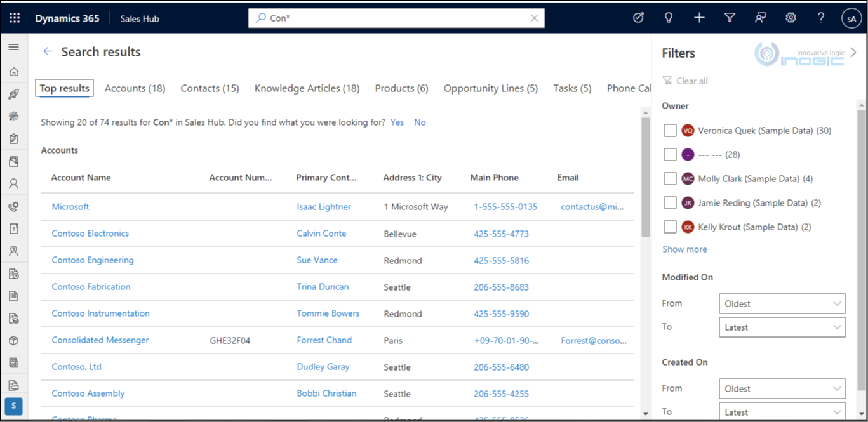The height and width of the screenshot is (422, 868).
Task: Call phone number 425-555-4773
Action: (x=501, y=234)
